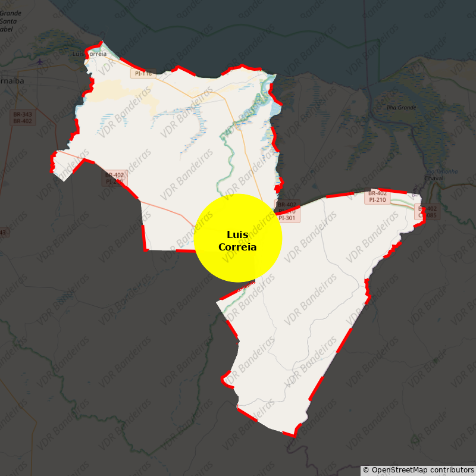Click the BR-402 CE-085 shield at eastern edge

427,212
